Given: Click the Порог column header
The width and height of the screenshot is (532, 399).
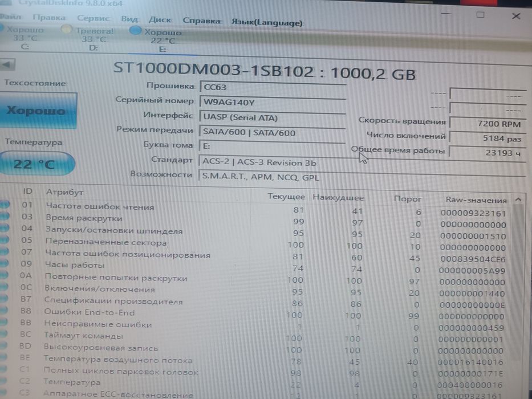Looking at the screenshot, I should coord(407,199).
